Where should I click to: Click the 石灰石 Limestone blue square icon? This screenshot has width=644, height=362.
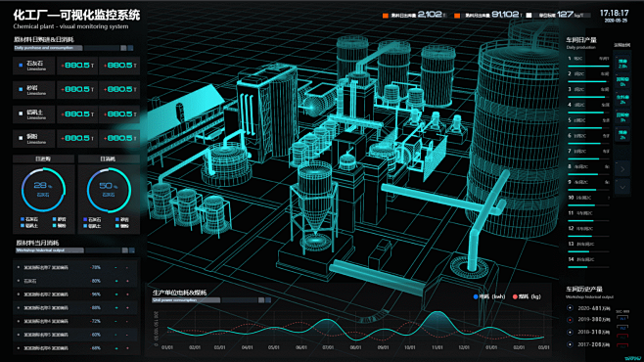pos(21,66)
